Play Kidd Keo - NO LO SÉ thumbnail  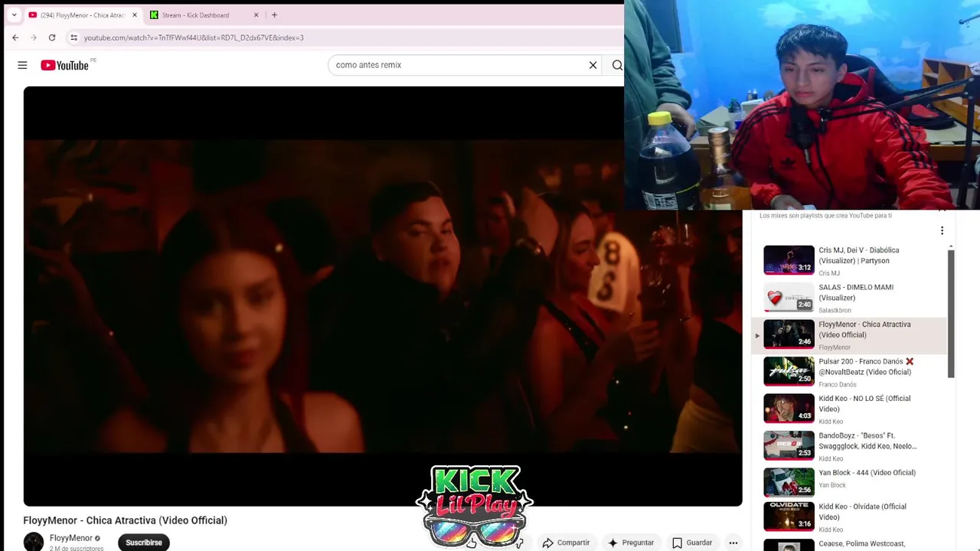click(x=789, y=408)
